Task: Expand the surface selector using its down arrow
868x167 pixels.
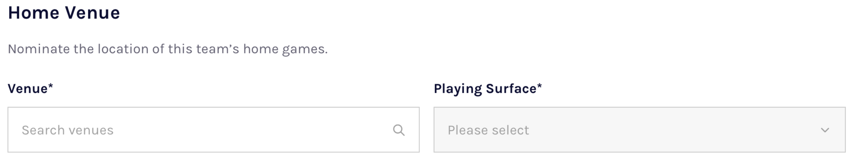Action: click(825, 130)
